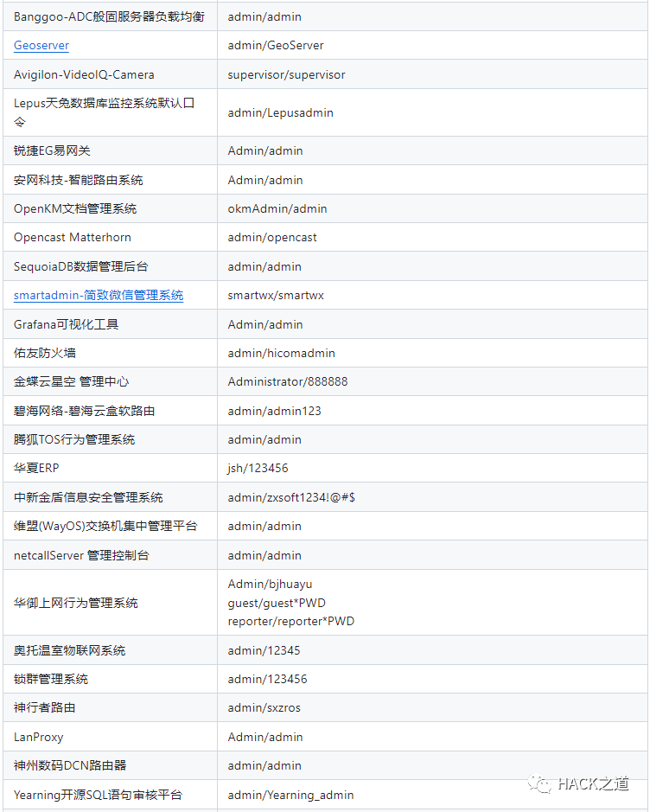
Task: Click the admin/123456 credential
Action: click(268, 679)
